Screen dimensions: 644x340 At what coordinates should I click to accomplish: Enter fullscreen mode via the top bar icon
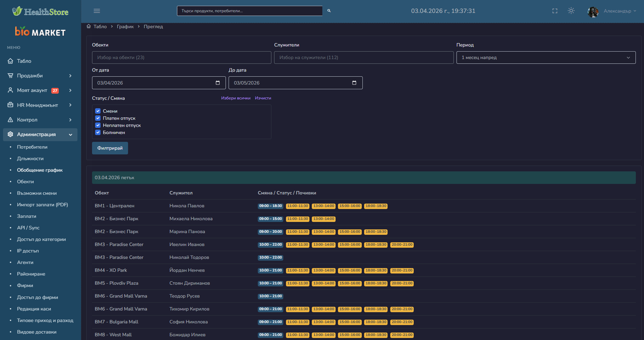(x=555, y=11)
